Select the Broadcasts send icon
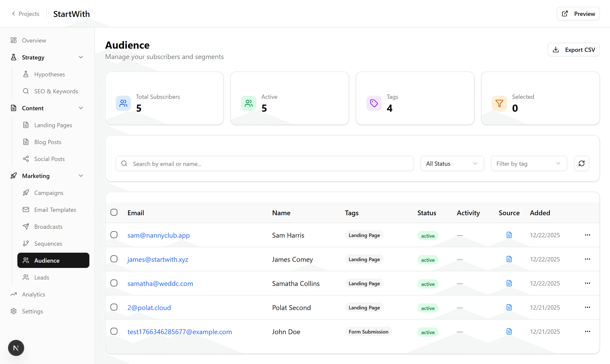The image size is (610, 364). point(26,226)
